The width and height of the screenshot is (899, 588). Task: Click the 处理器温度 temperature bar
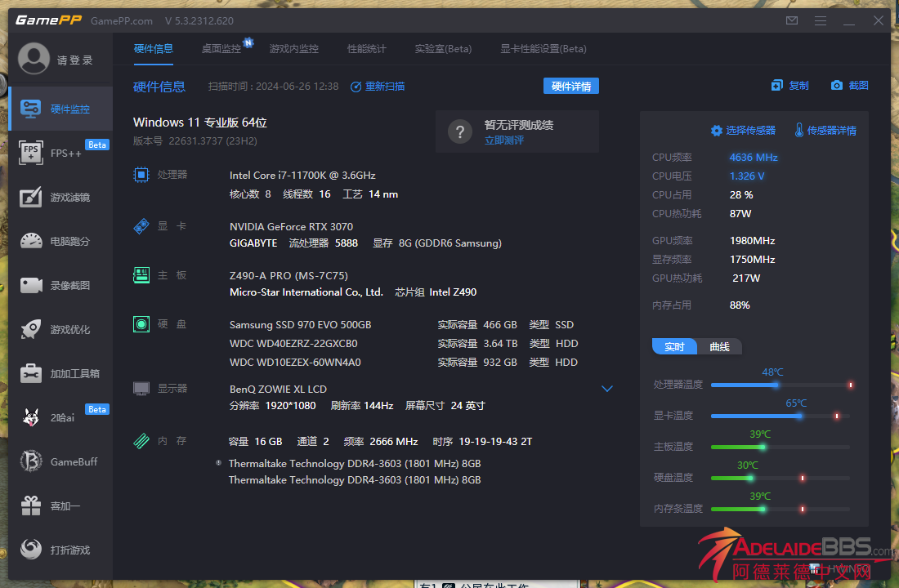pyautogui.click(x=780, y=385)
